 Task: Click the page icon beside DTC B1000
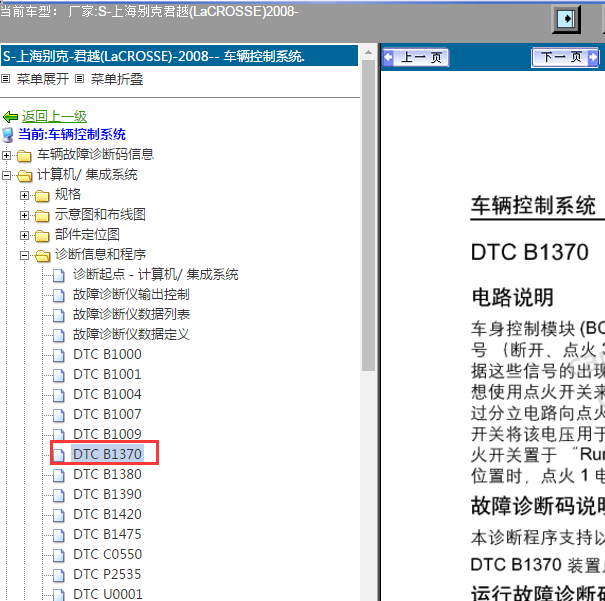[59, 356]
